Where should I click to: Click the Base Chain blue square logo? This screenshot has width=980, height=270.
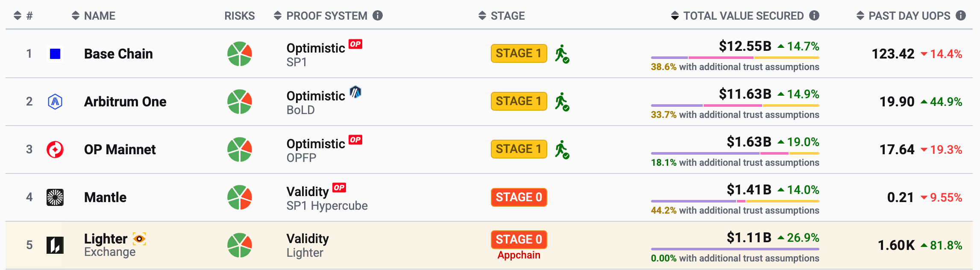55,54
